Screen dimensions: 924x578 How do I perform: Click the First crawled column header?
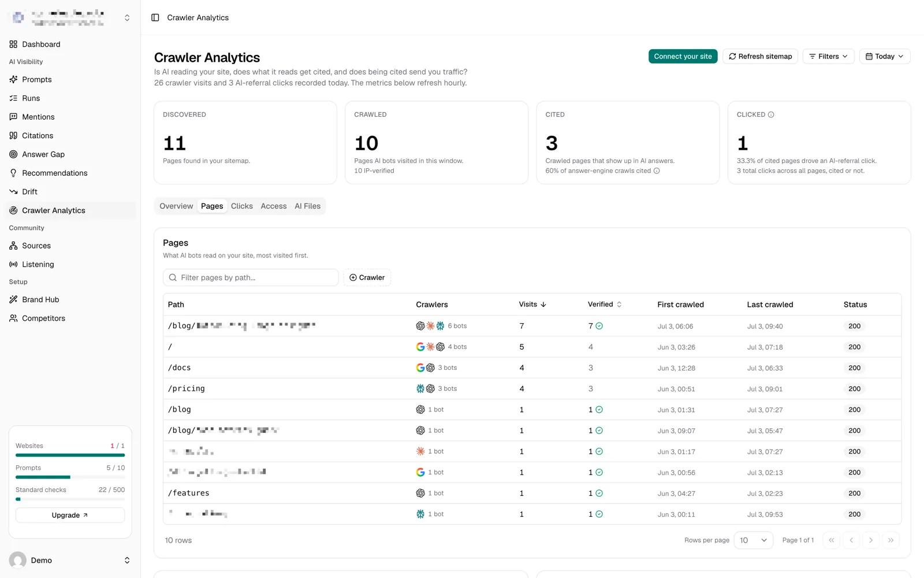(680, 305)
